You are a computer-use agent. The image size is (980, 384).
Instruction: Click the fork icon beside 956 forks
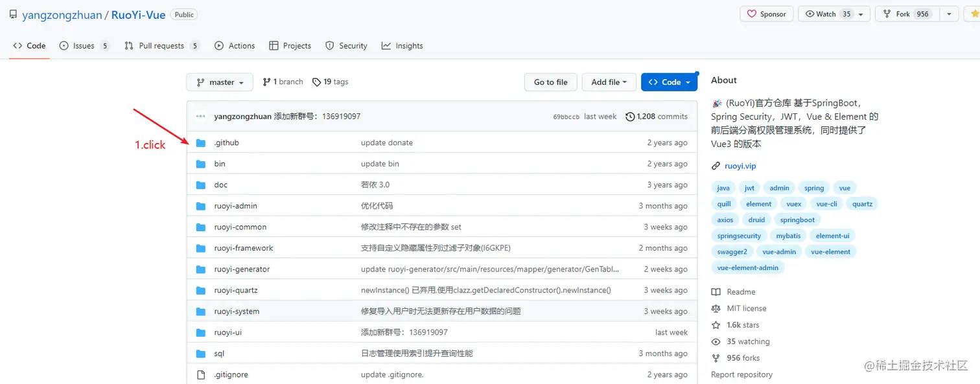[716, 358]
